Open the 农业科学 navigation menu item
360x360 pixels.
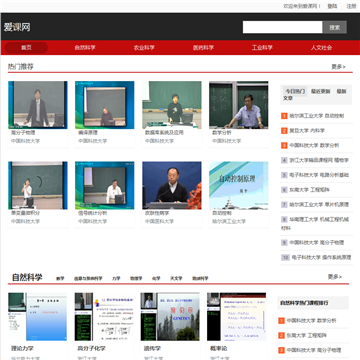coord(144,48)
